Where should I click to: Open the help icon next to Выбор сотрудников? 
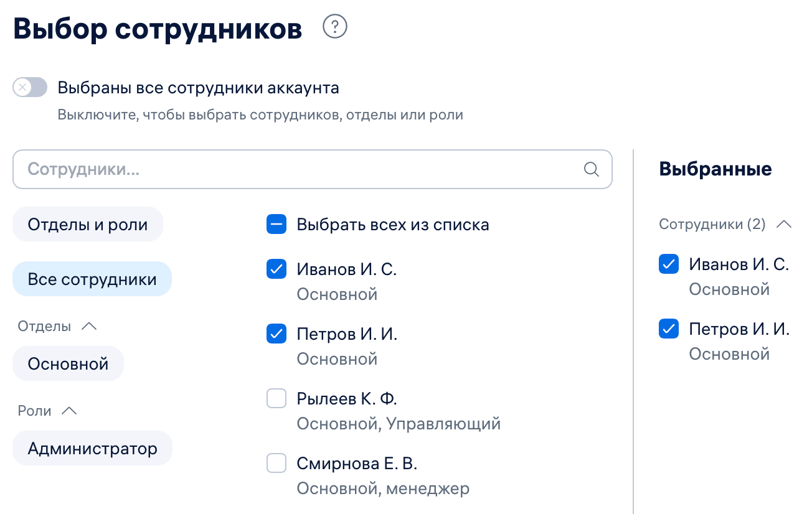click(334, 27)
